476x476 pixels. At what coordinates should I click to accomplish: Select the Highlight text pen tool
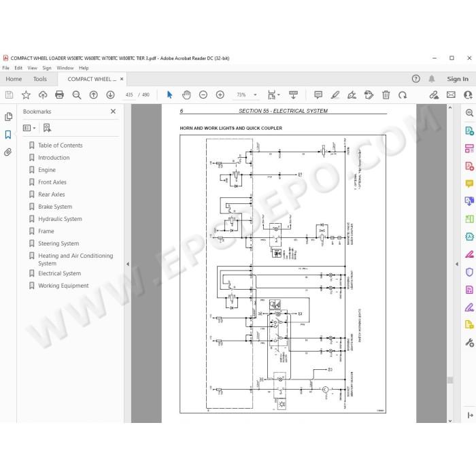(335, 95)
